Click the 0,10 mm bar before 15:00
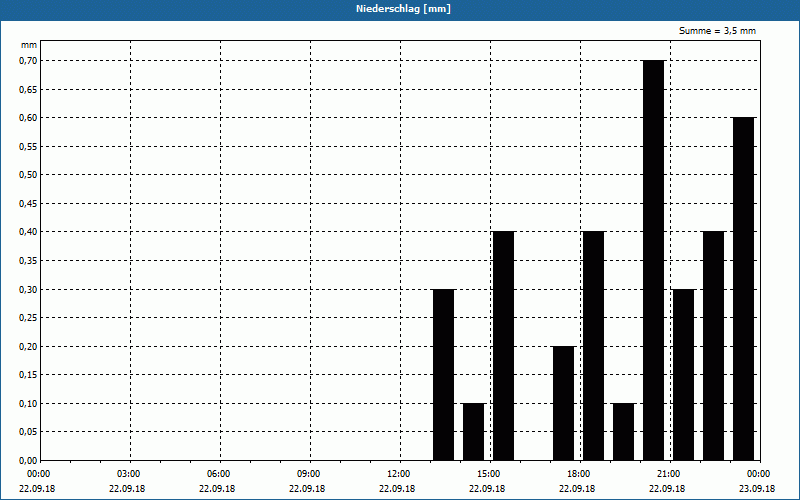Viewport: 800px width, 500px height. (x=473, y=432)
